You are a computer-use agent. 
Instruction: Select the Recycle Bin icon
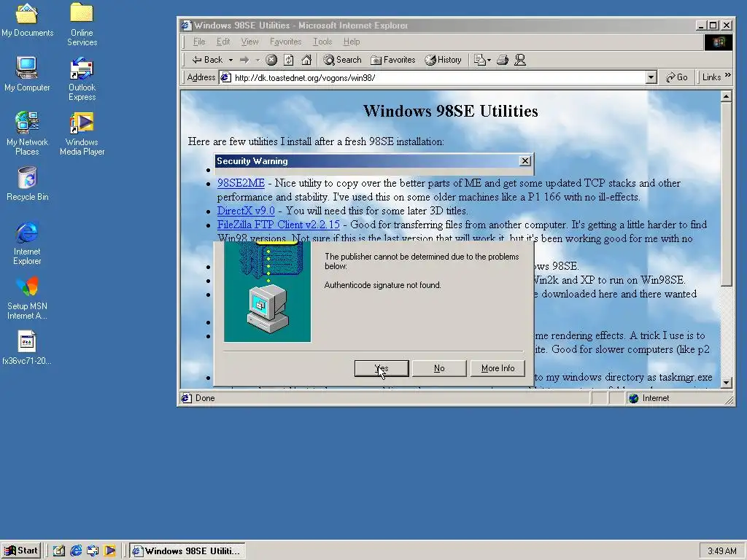[27, 183]
